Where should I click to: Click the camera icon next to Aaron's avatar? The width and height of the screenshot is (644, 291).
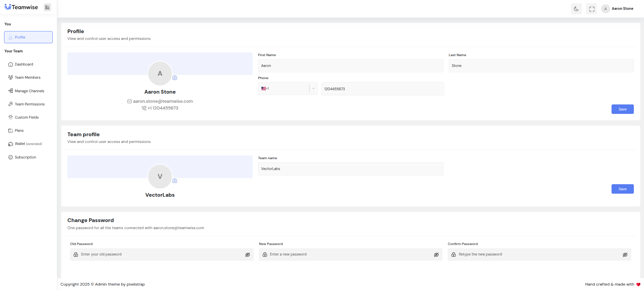coord(175,78)
